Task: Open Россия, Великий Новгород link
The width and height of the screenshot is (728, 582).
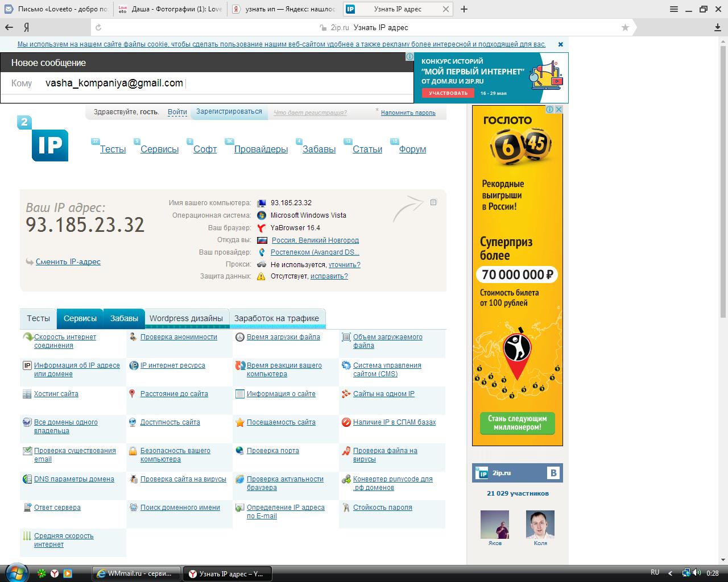Action: tap(315, 240)
